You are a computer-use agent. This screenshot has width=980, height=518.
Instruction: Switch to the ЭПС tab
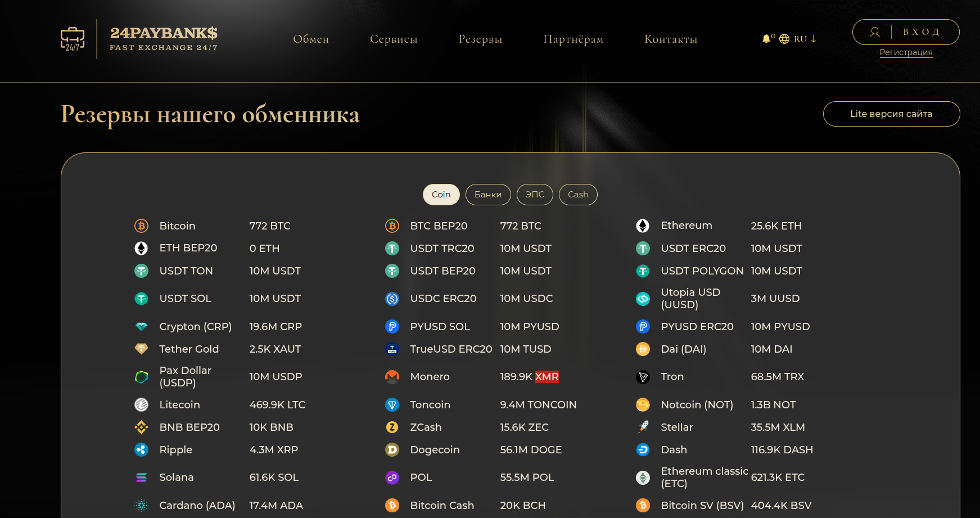click(535, 195)
